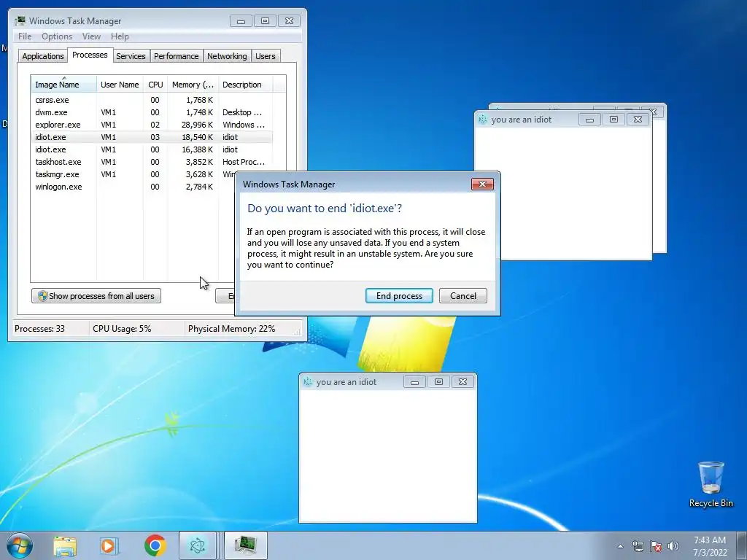Confirm with the End process button
747x560 pixels.
[x=399, y=296]
